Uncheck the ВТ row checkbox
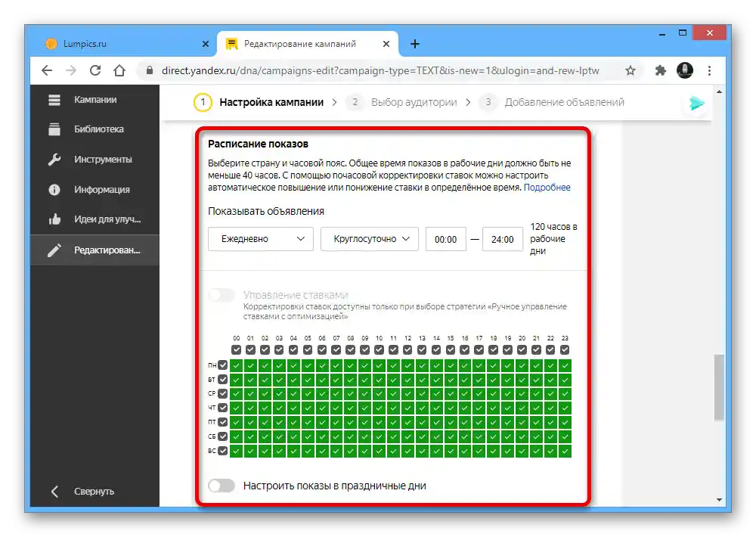This screenshot has height=537, width=756. (223, 380)
